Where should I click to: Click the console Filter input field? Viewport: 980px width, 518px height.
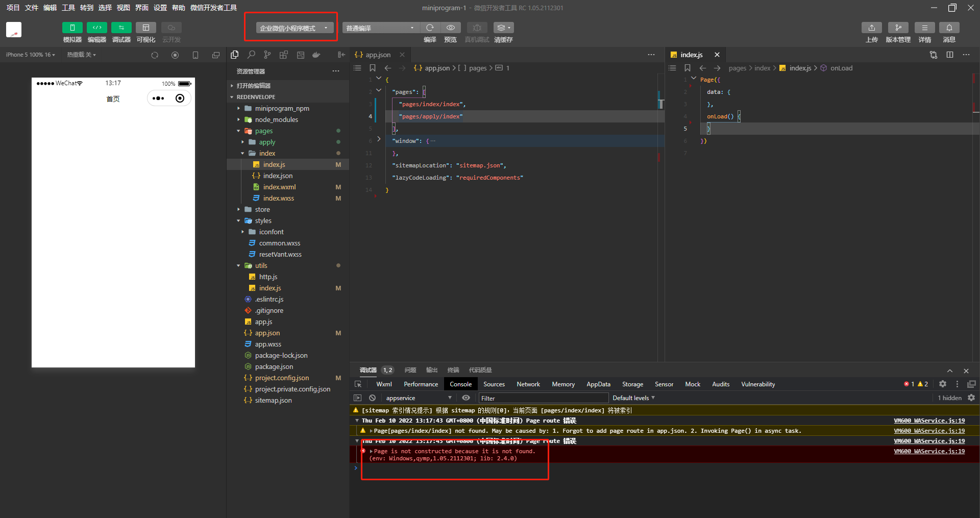[x=543, y=398]
